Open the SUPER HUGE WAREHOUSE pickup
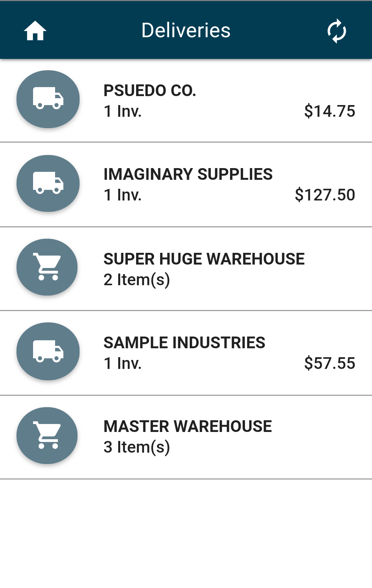This screenshot has height=588, width=372. (x=186, y=269)
